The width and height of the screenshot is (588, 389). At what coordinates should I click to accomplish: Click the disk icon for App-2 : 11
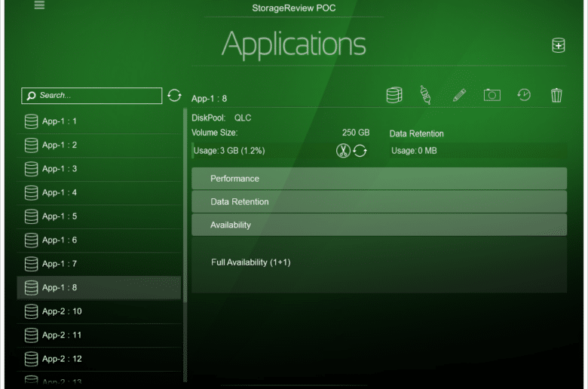[x=31, y=335]
